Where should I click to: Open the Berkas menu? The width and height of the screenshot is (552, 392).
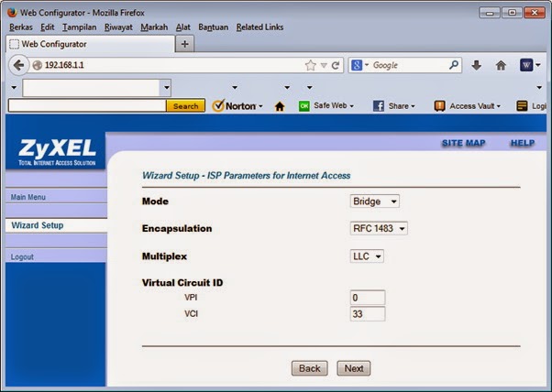[x=21, y=27]
